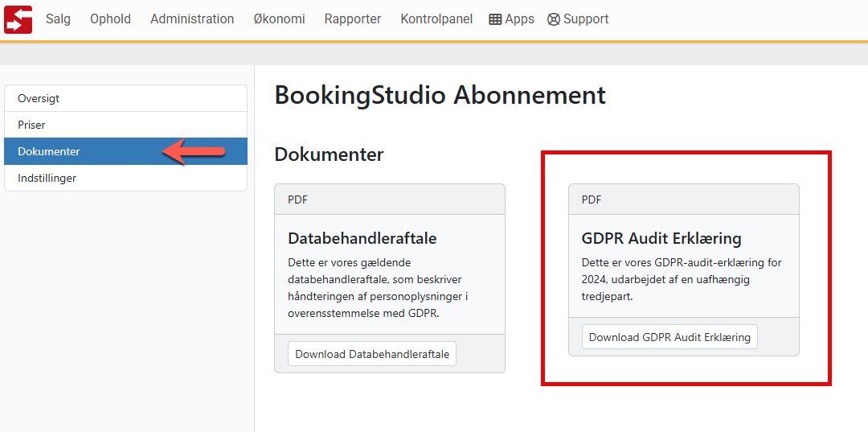
Task: Open the Kontrolpanel menu
Action: click(x=436, y=19)
